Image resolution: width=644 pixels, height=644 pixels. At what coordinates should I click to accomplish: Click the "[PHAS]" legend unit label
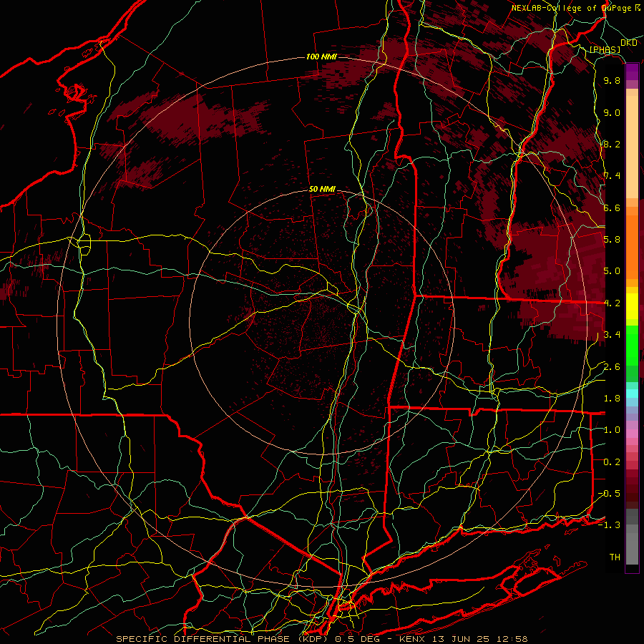(605, 49)
